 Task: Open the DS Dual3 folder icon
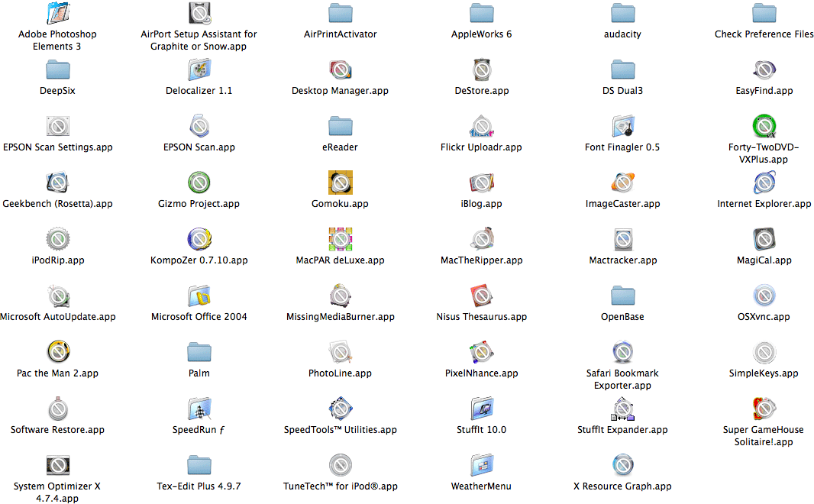623,69
